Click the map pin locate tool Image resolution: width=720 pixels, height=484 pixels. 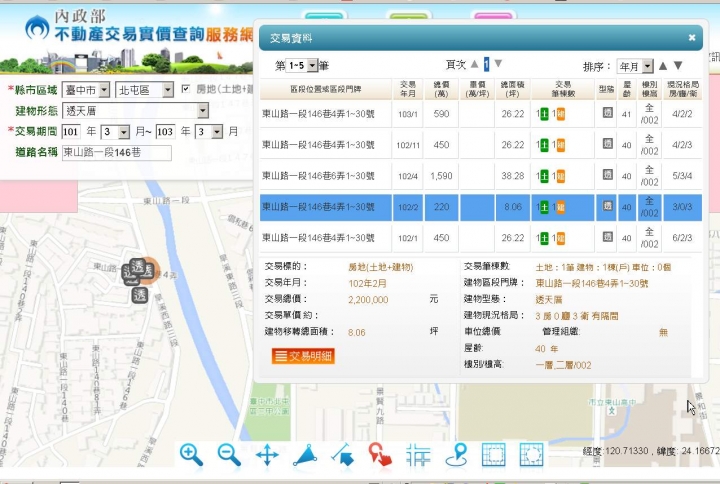click(456, 454)
